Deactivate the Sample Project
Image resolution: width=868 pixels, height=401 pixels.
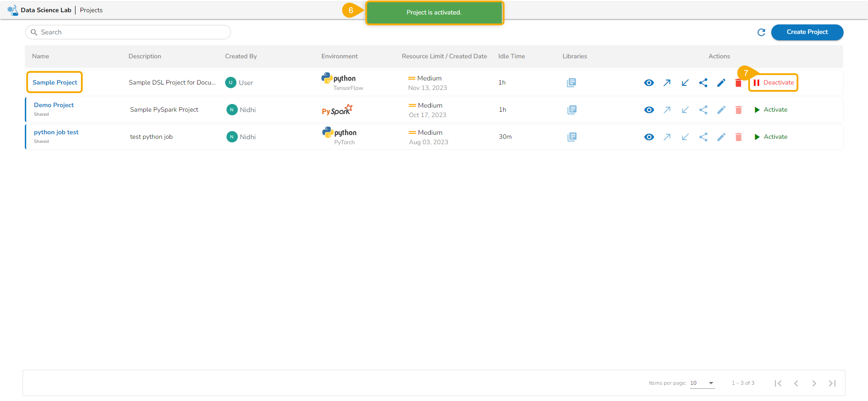tap(774, 83)
